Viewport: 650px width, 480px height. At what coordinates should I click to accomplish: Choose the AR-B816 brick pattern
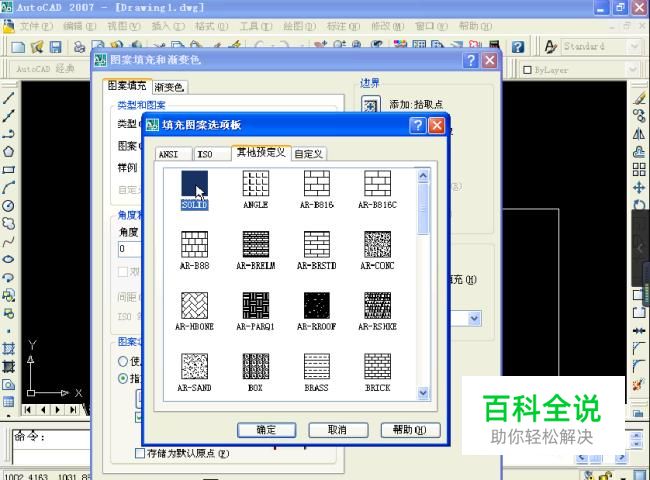pyautogui.click(x=317, y=183)
